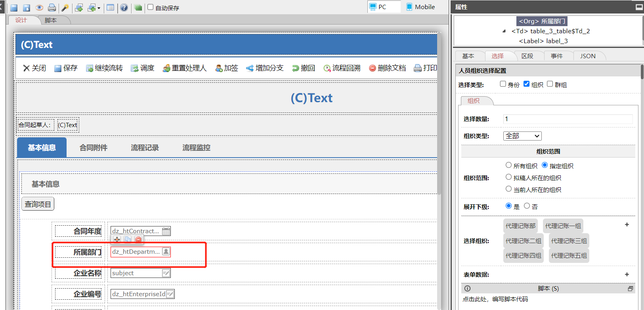
Task: Select the <Label> label_3 tree node
Action: click(543, 41)
